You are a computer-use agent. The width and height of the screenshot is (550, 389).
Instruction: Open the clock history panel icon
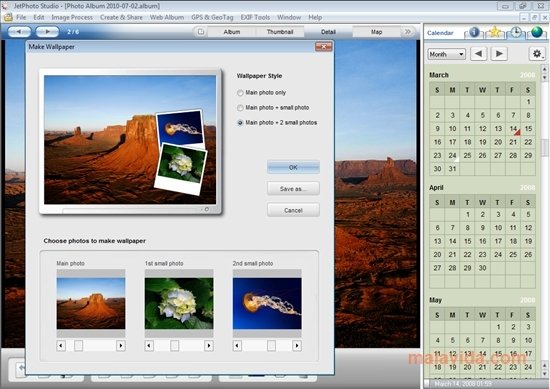(x=516, y=32)
